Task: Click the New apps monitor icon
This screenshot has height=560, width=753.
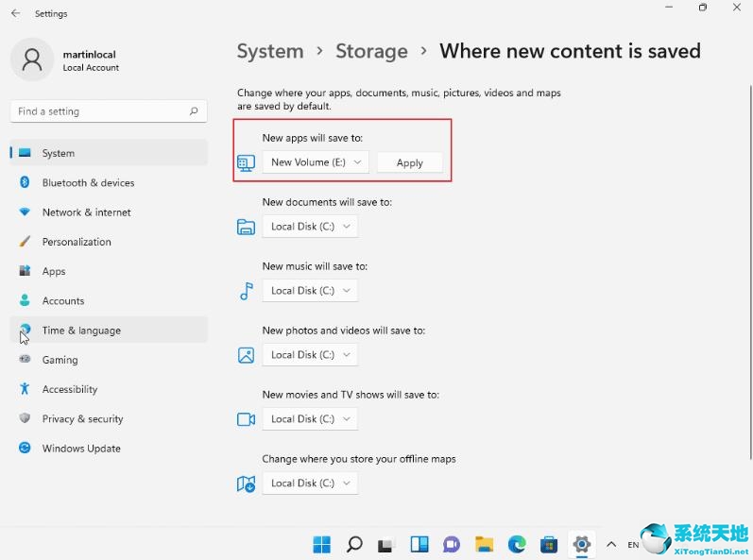Action: pyautogui.click(x=246, y=163)
